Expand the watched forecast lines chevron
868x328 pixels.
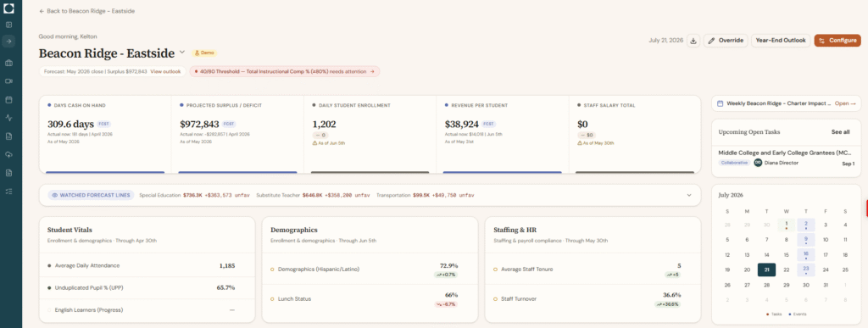pyautogui.click(x=689, y=195)
